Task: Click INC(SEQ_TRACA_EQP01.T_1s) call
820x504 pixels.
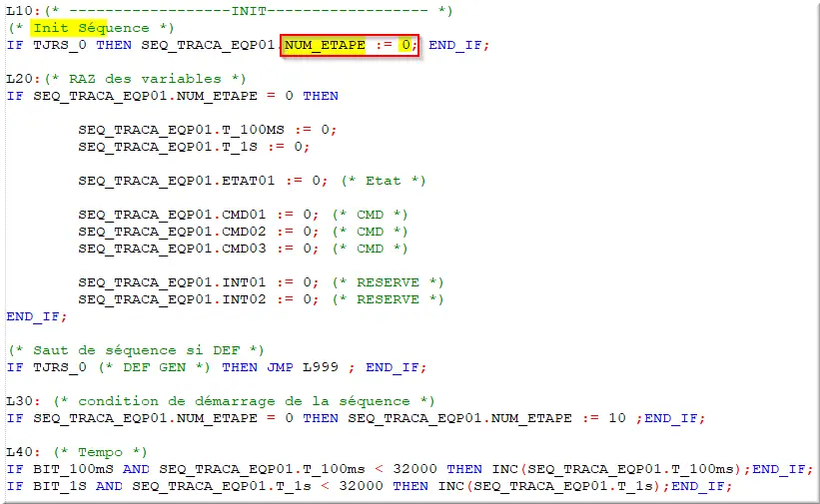Action: (548, 486)
